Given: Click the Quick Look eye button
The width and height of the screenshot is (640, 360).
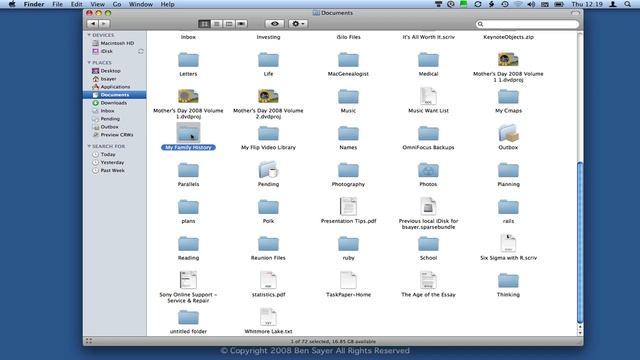Looking at the screenshot, I should [275, 24].
